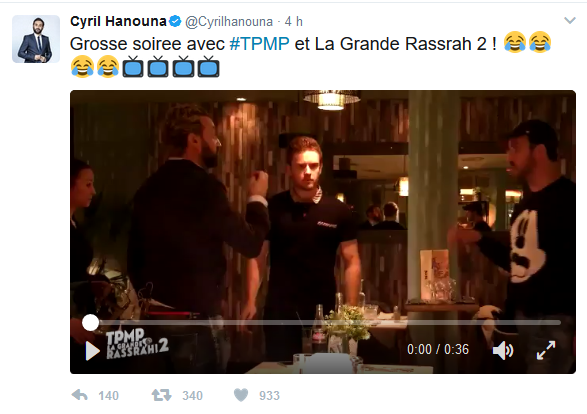Viewport: 587px width, 414px height.
Task: Click the 933 likes count
Action: pyautogui.click(x=270, y=396)
